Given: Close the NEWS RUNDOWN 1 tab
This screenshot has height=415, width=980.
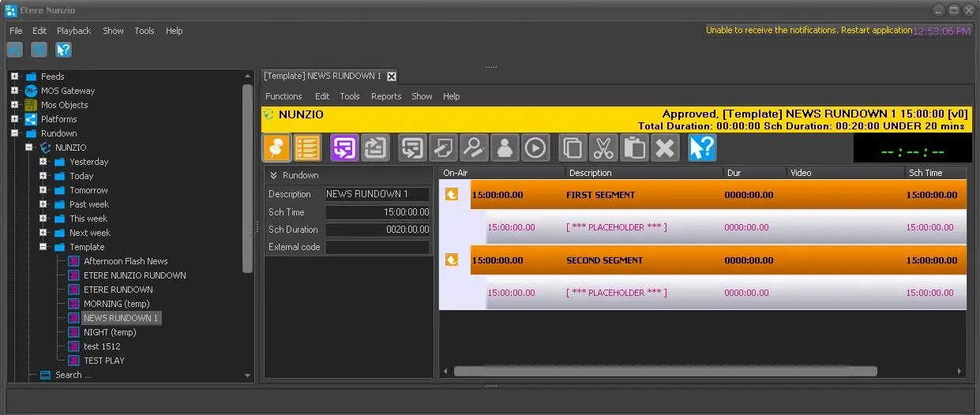Looking at the screenshot, I should (x=392, y=76).
